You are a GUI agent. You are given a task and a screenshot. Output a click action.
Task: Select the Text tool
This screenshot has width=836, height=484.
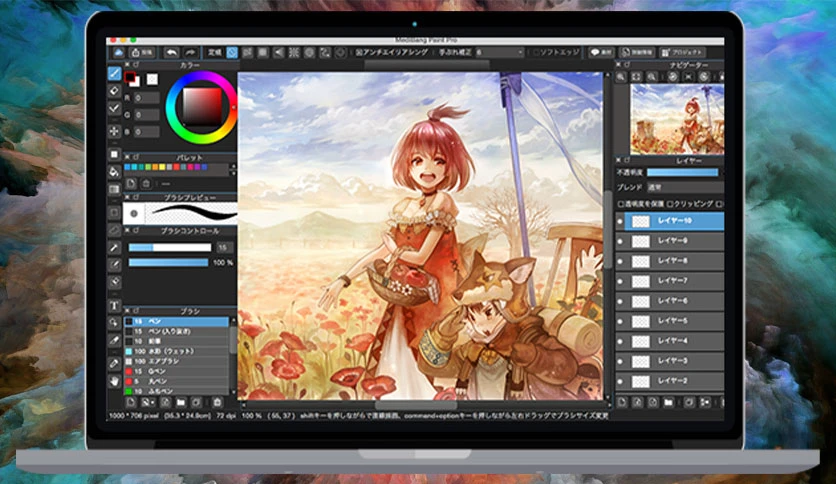(x=114, y=305)
